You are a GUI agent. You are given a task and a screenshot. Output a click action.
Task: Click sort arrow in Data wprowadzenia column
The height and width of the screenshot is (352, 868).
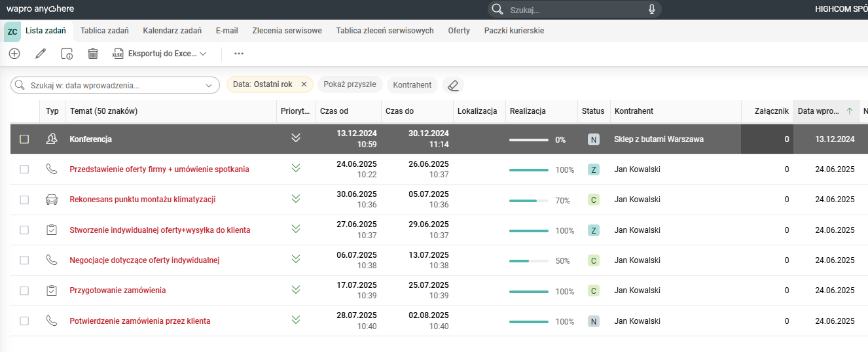click(850, 111)
